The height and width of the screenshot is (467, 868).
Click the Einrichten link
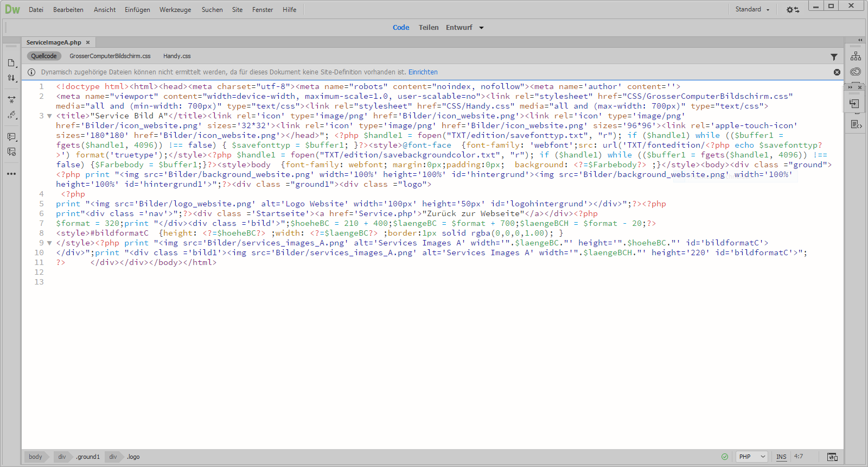[x=423, y=72]
